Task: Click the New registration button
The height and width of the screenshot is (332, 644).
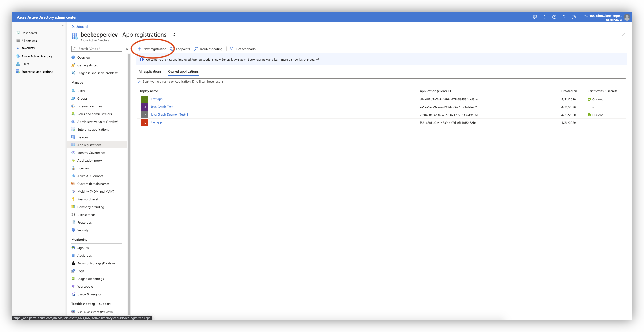Action: 152,49
